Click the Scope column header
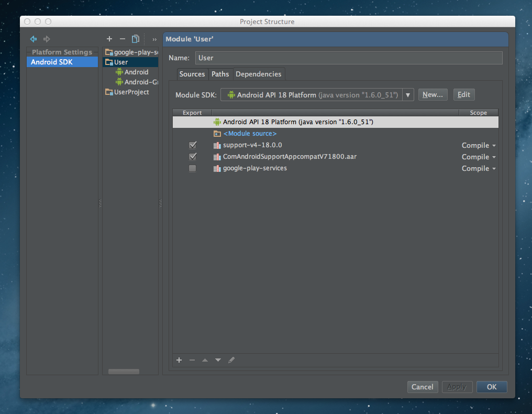The height and width of the screenshot is (414, 532). click(479, 113)
